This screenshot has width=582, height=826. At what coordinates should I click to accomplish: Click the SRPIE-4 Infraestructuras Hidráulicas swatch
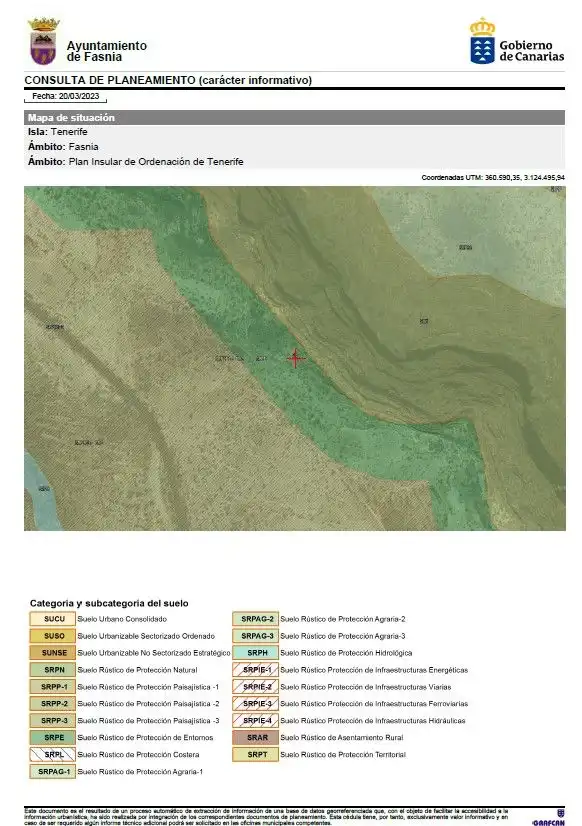255,721
